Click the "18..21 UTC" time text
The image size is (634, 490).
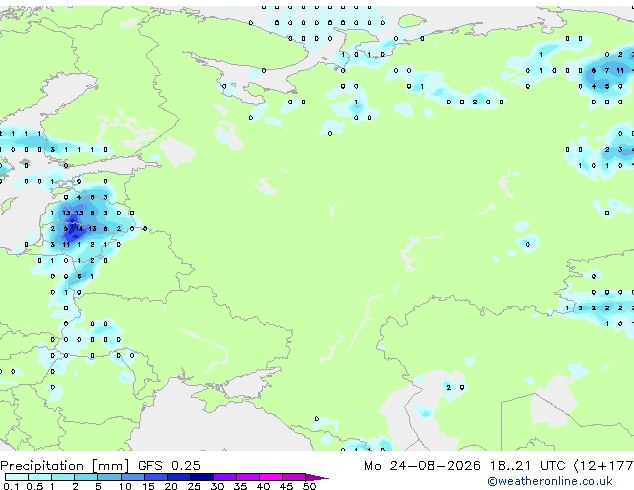[527, 466]
